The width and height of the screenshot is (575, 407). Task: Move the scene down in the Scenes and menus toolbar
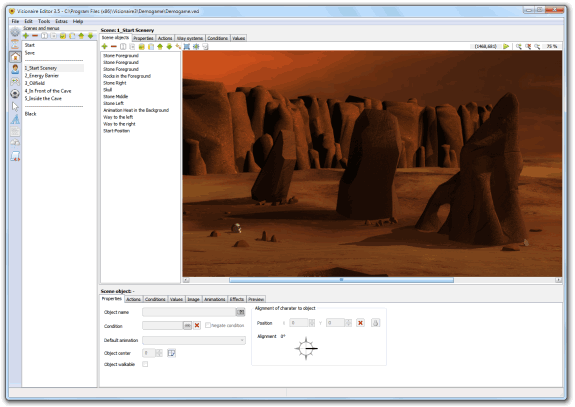(x=90, y=36)
